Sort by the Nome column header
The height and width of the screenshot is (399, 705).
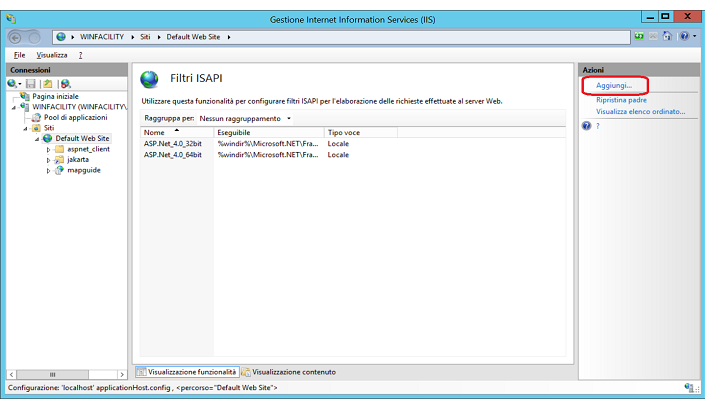(x=177, y=133)
